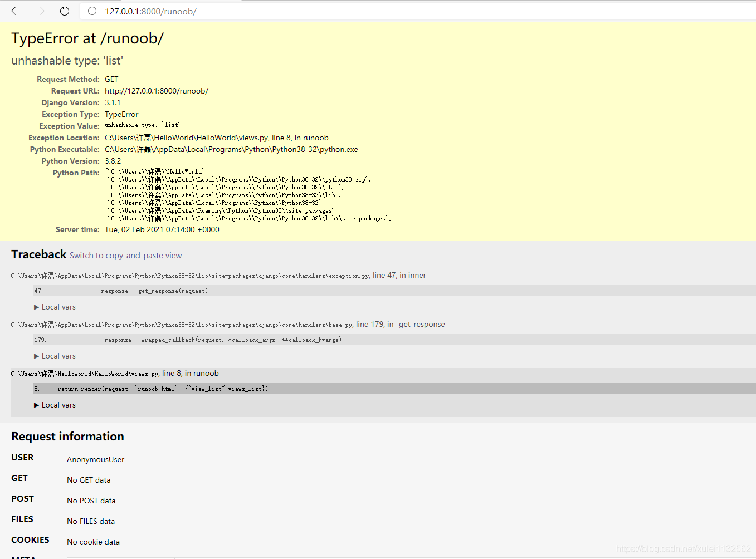The image size is (756, 559).
Task: Focus the address bar showing 127.0.0.1:8000/runoob/
Action: pyautogui.click(x=418, y=11)
